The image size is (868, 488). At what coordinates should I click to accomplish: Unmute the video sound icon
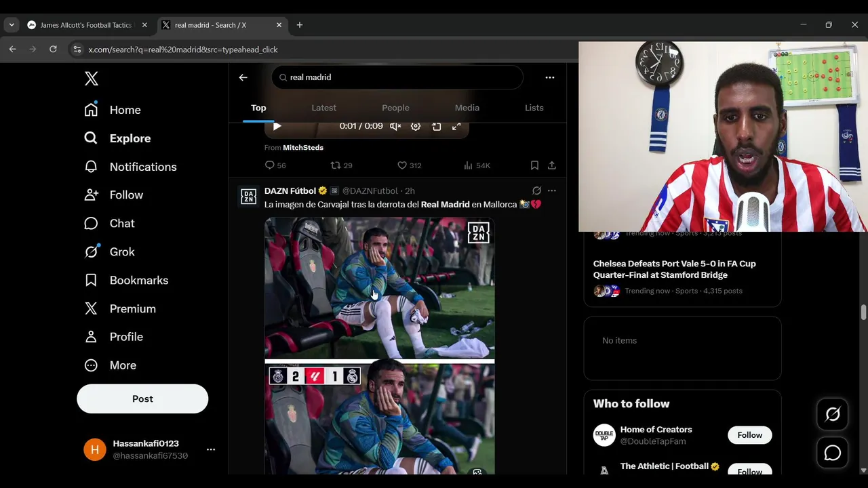395,126
